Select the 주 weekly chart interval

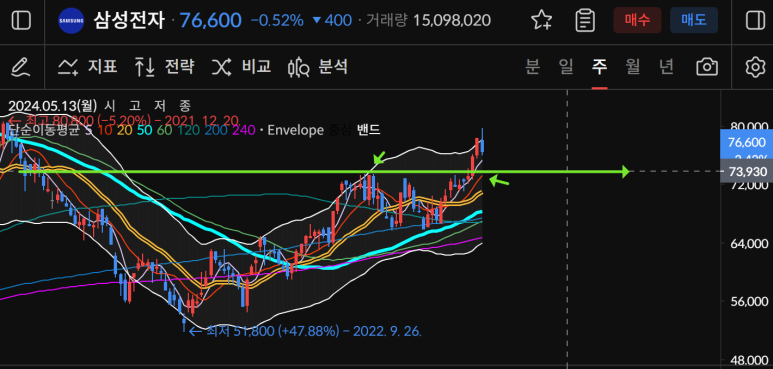(x=599, y=67)
